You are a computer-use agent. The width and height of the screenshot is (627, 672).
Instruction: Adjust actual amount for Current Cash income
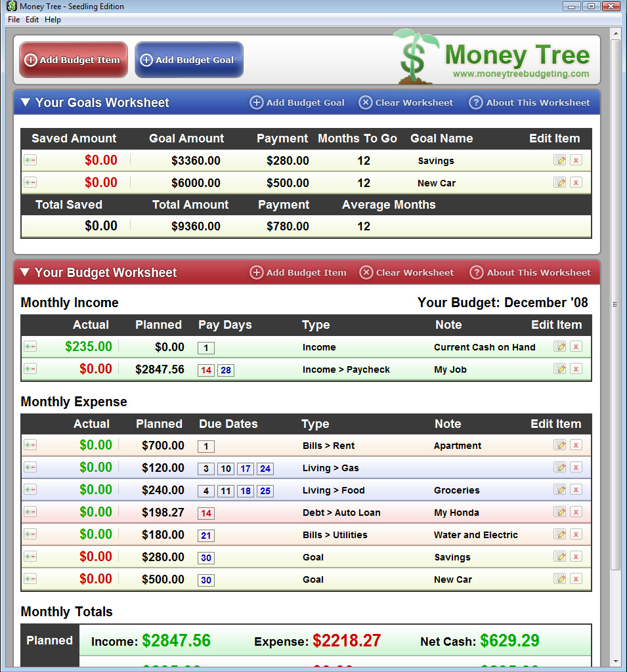[x=30, y=346]
